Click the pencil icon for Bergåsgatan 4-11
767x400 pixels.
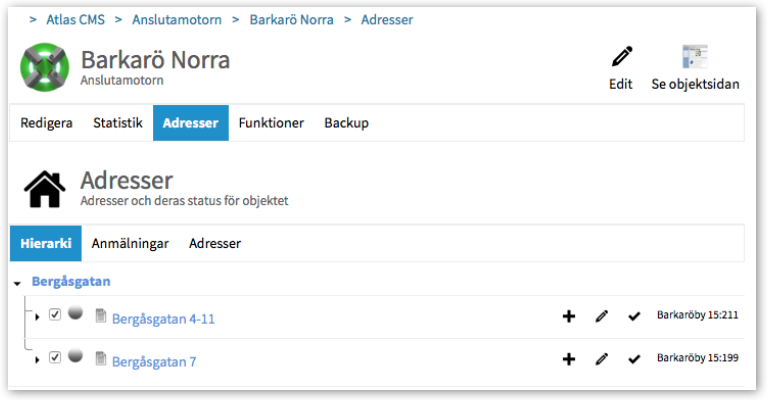tap(602, 316)
